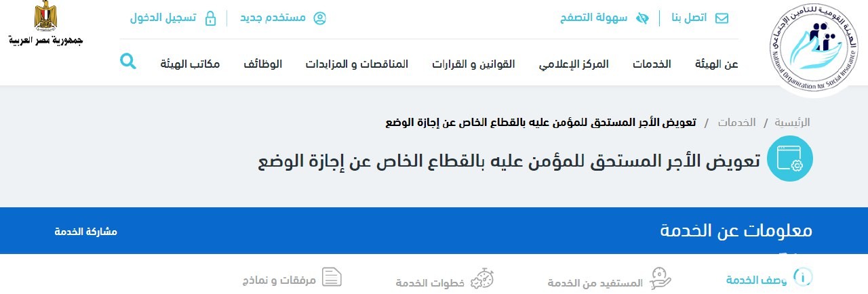The width and height of the screenshot is (868, 294).
Task: Click the Egypt eagle emblem
Action: 45,16
